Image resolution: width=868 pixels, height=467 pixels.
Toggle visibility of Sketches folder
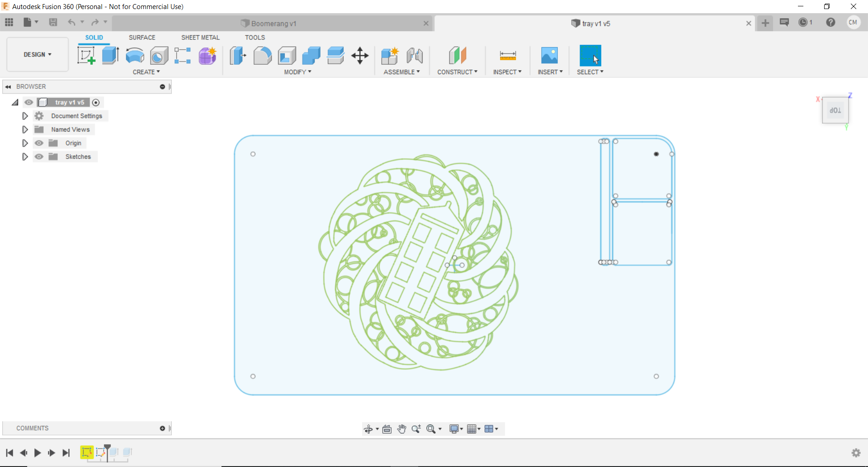pos(39,157)
